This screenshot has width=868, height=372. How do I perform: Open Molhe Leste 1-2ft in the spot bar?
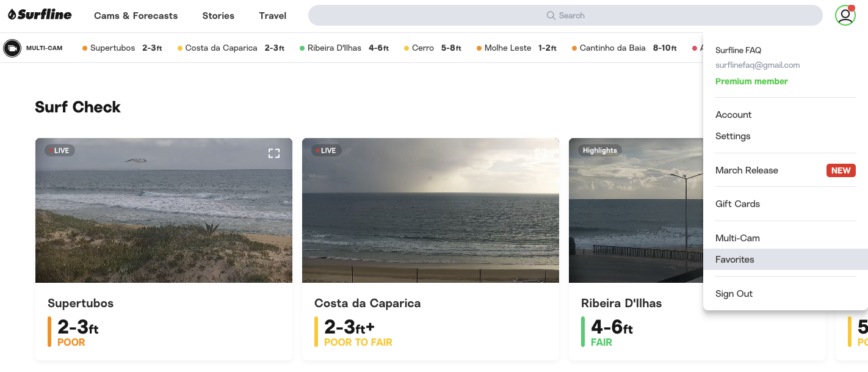coord(516,48)
